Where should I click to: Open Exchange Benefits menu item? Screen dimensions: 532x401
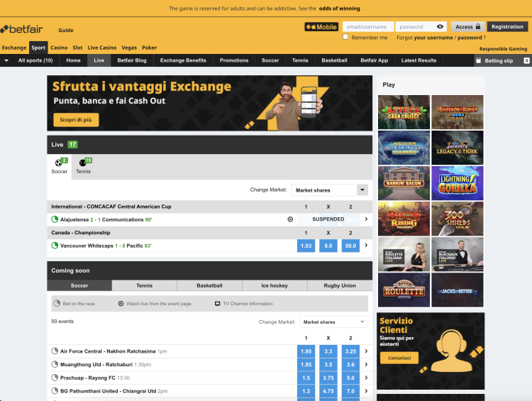click(183, 60)
